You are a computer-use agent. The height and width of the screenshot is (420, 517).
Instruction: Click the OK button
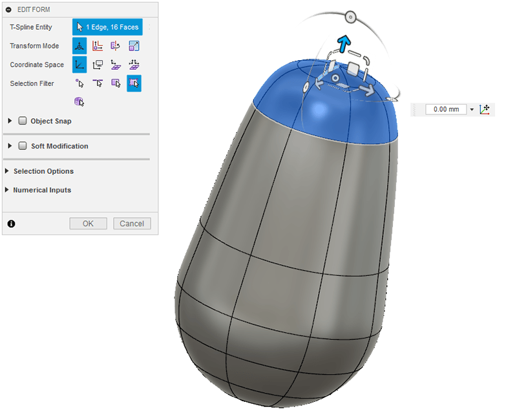[x=88, y=224]
